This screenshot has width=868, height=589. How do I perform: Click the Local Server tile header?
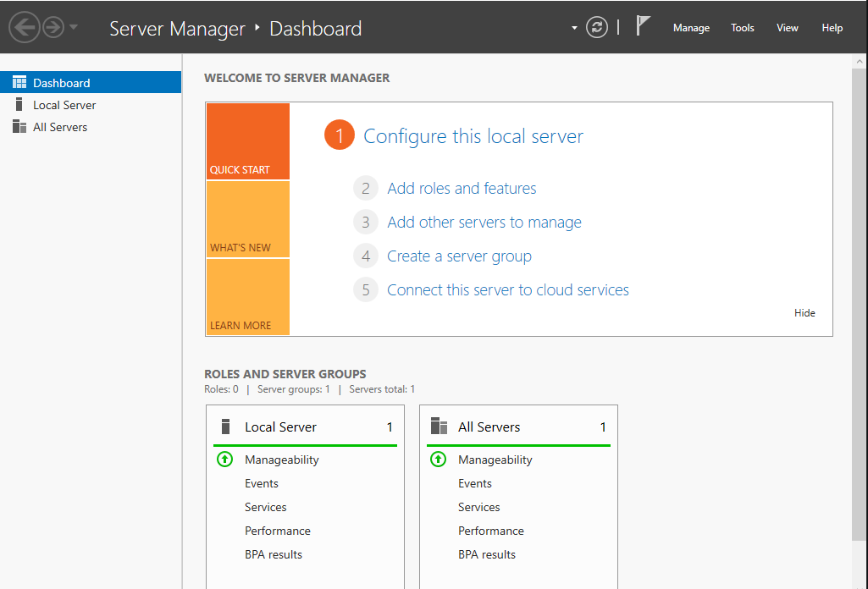pyautogui.click(x=305, y=427)
